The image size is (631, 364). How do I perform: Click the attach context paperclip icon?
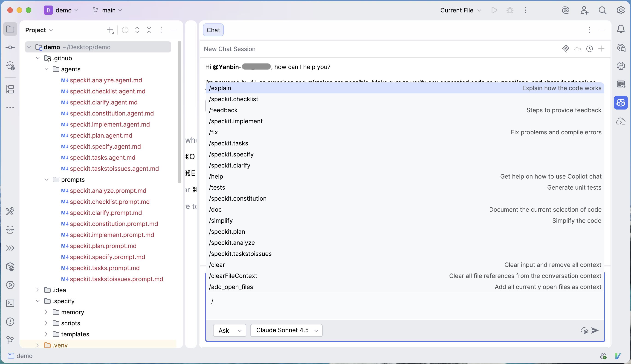[565, 49]
